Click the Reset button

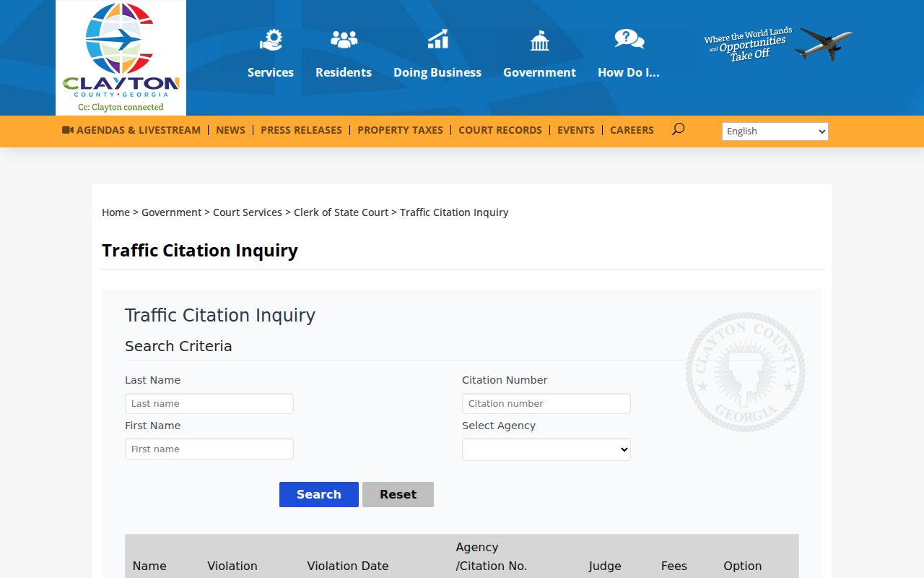pos(398,494)
